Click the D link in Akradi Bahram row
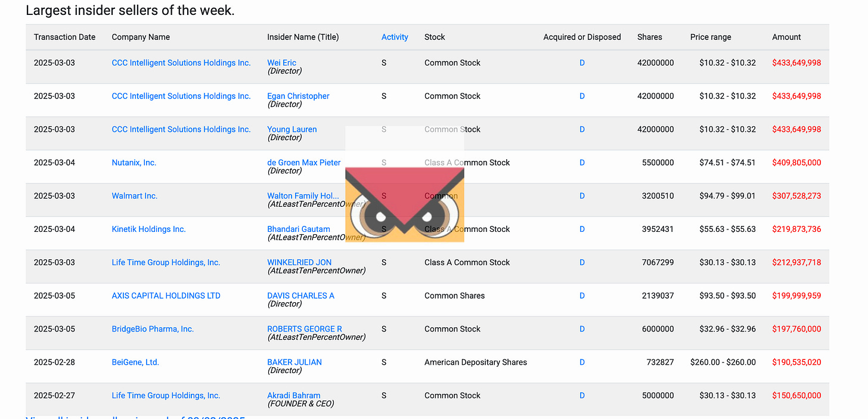 582,396
